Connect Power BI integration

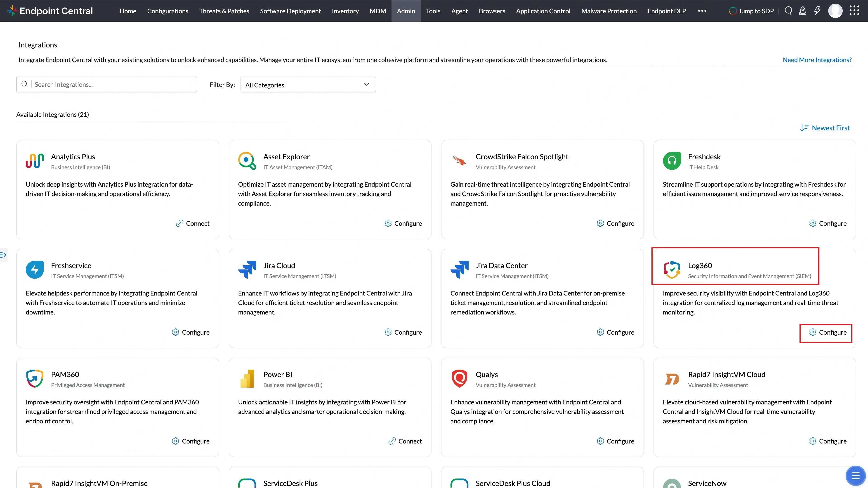(x=405, y=441)
